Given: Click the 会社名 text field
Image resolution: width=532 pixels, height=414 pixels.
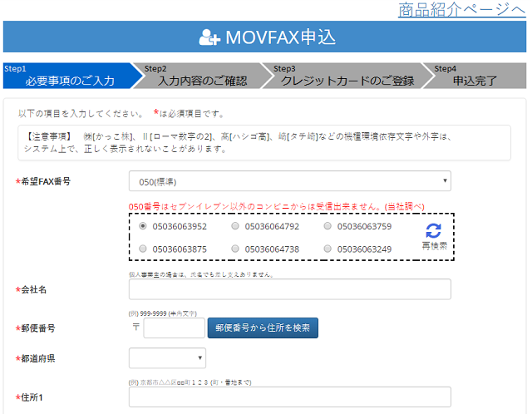Looking at the screenshot, I should (x=289, y=289).
